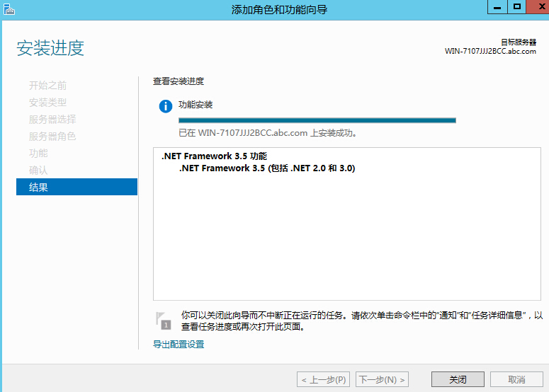This screenshot has width=549, height=392.
Task: Open the 导出配置设置 link
Action: tap(179, 345)
